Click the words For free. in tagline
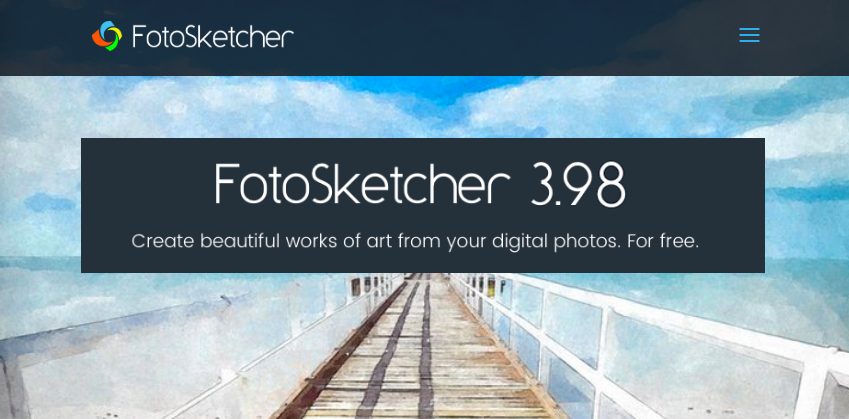Image resolution: width=849 pixels, height=419 pixels. [663, 241]
